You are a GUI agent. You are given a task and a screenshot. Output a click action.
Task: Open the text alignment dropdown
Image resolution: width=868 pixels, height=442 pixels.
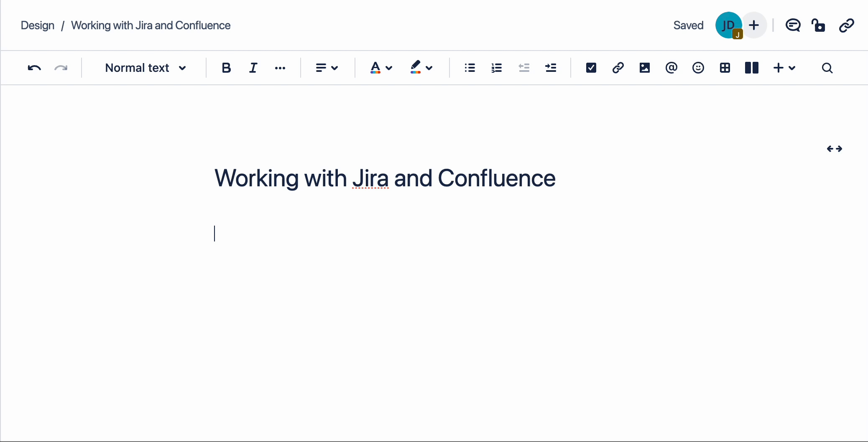tap(327, 68)
